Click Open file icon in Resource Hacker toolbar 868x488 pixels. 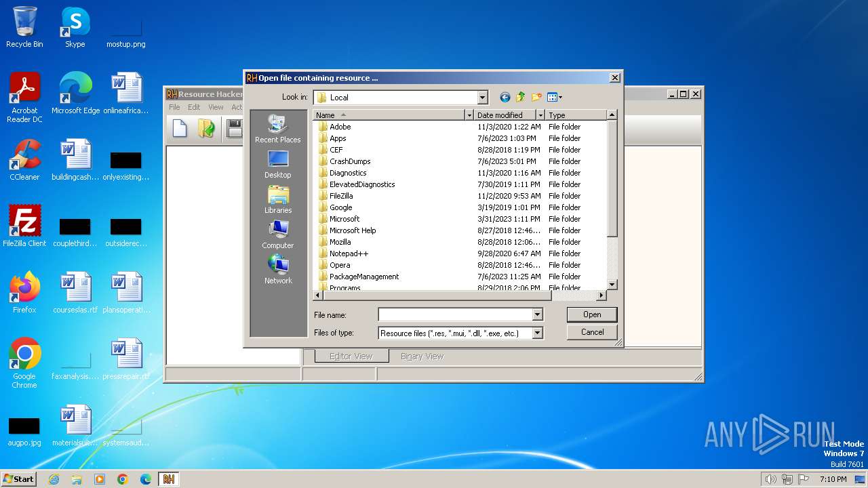pos(207,128)
